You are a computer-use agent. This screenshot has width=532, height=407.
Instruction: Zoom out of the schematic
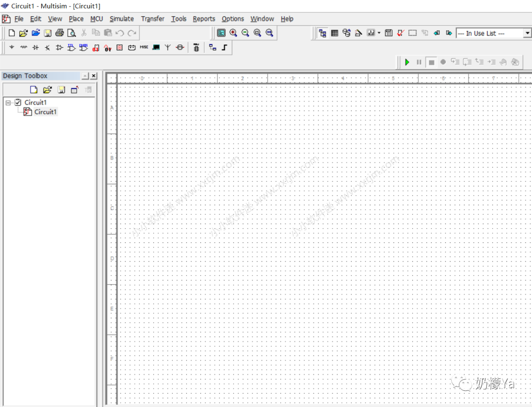click(x=245, y=33)
